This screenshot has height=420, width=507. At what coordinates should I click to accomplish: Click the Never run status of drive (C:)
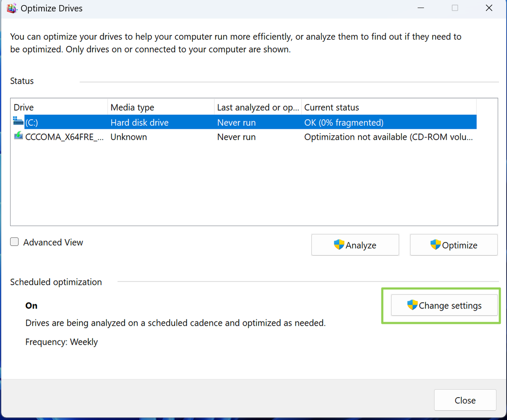pos(236,122)
